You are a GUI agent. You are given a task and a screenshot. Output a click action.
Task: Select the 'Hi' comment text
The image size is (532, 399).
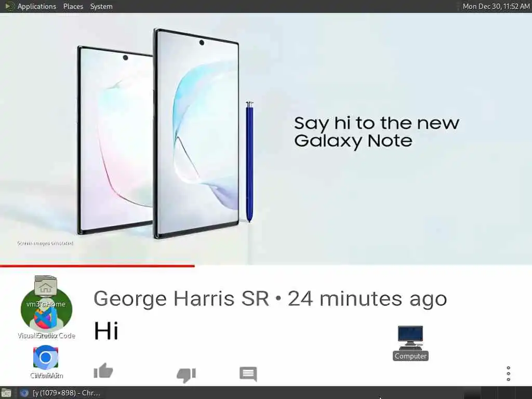coord(106,330)
